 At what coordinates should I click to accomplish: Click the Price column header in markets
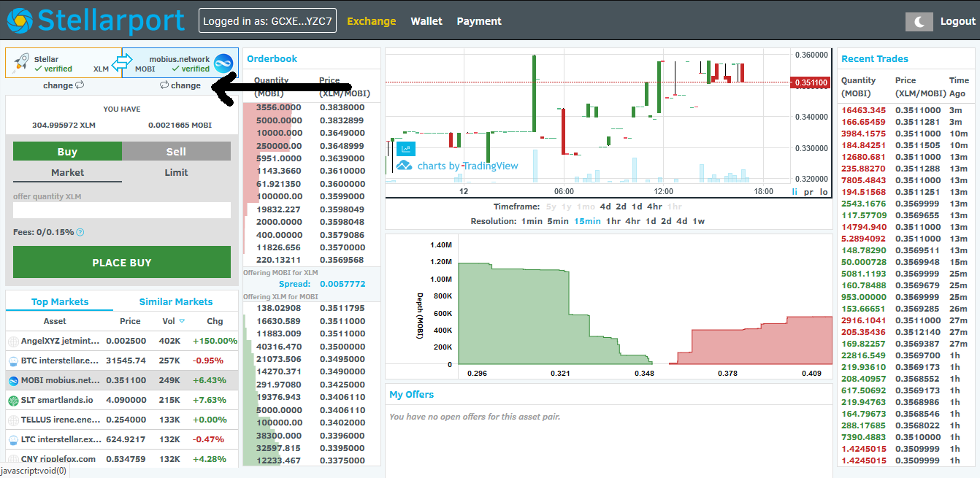(130, 321)
